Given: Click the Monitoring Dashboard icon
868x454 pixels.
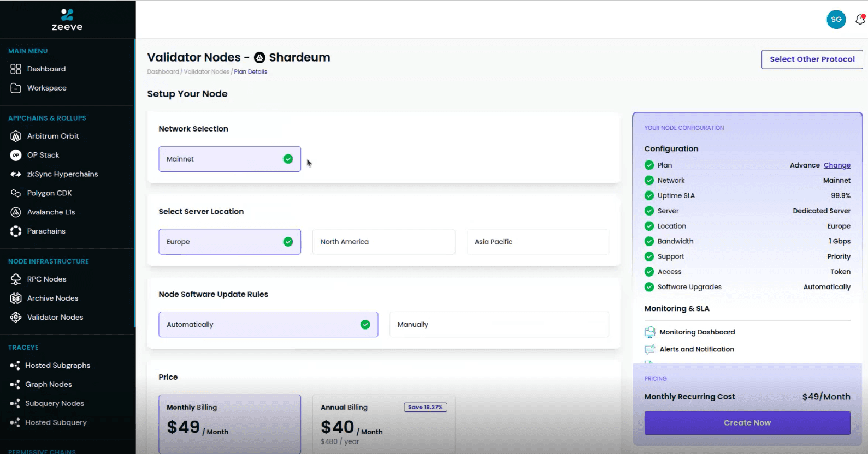Looking at the screenshot, I should tap(649, 332).
